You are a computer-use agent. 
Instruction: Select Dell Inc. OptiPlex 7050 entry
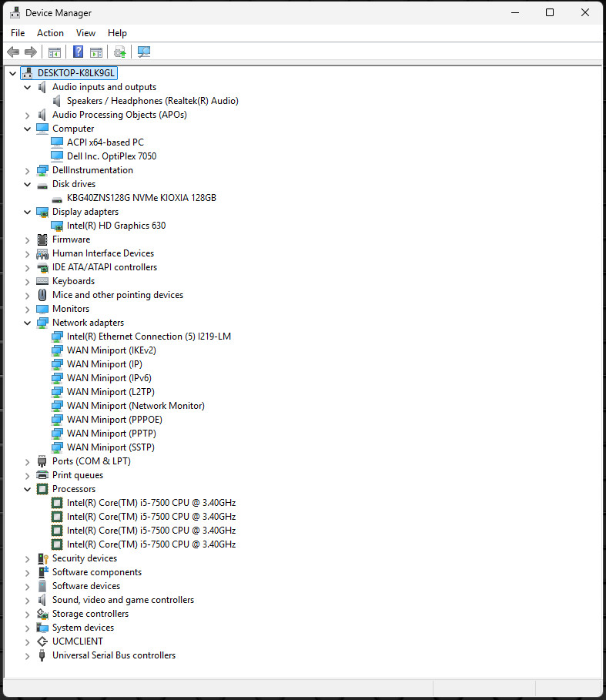pyautogui.click(x=112, y=156)
